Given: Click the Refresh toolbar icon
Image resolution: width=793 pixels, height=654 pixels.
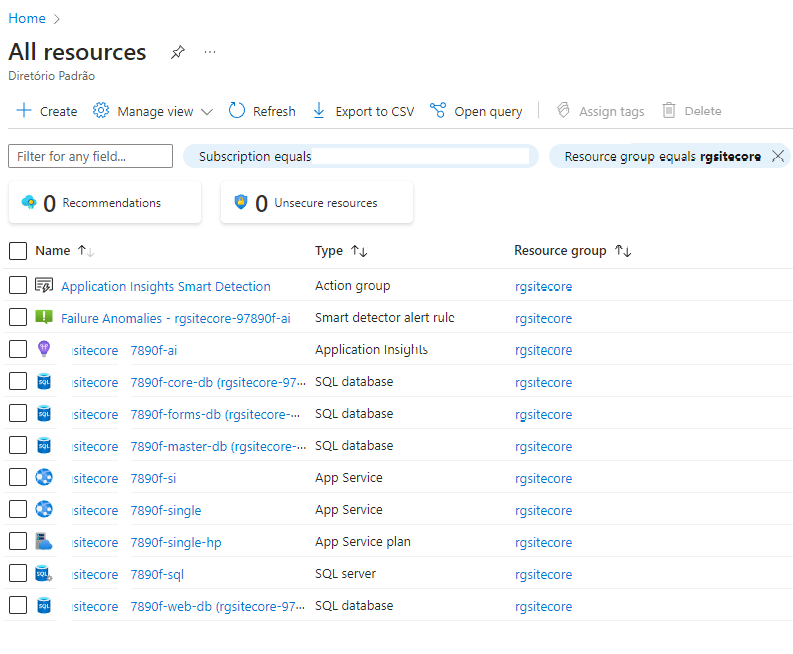Looking at the screenshot, I should (x=237, y=111).
